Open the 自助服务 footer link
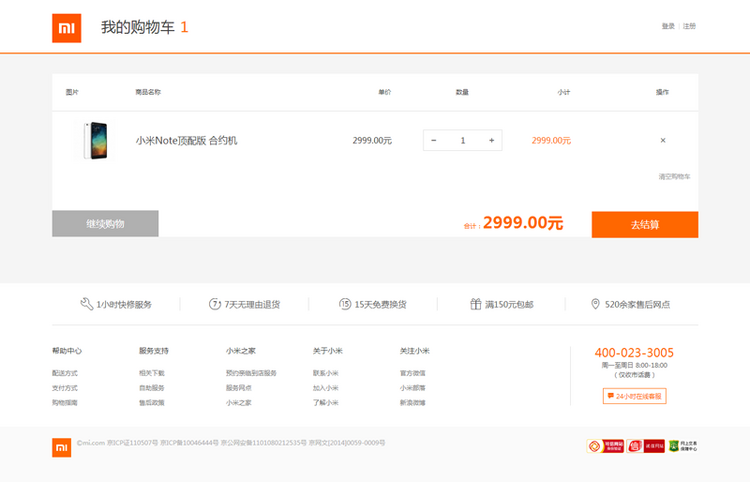Image resolution: width=750 pixels, height=482 pixels. (152, 388)
